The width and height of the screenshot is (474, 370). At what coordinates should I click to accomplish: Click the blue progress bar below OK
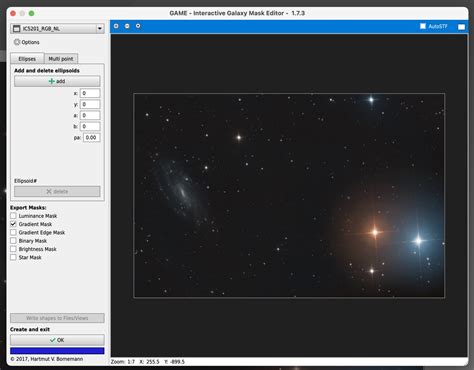(57, 351)
